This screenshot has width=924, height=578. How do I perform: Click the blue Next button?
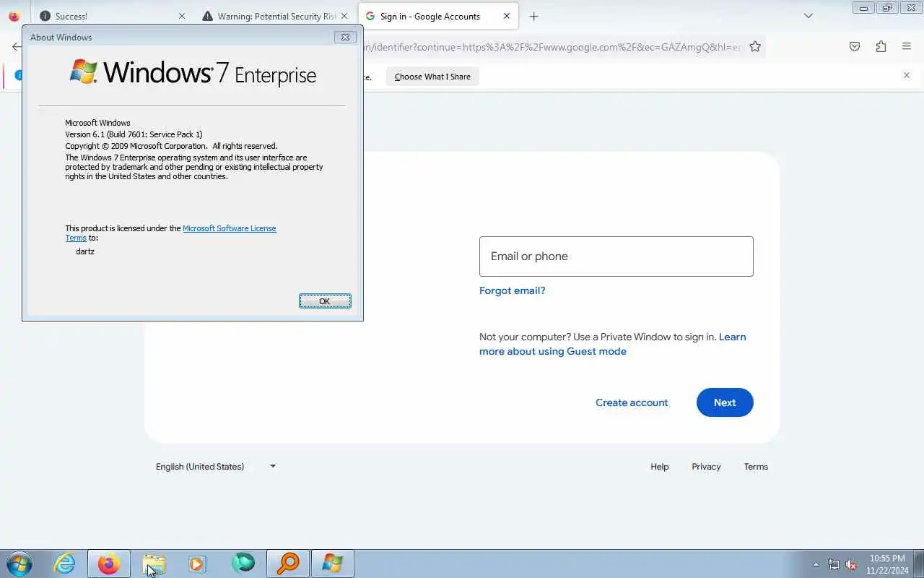pyautogui.click(x=725, y=402)
